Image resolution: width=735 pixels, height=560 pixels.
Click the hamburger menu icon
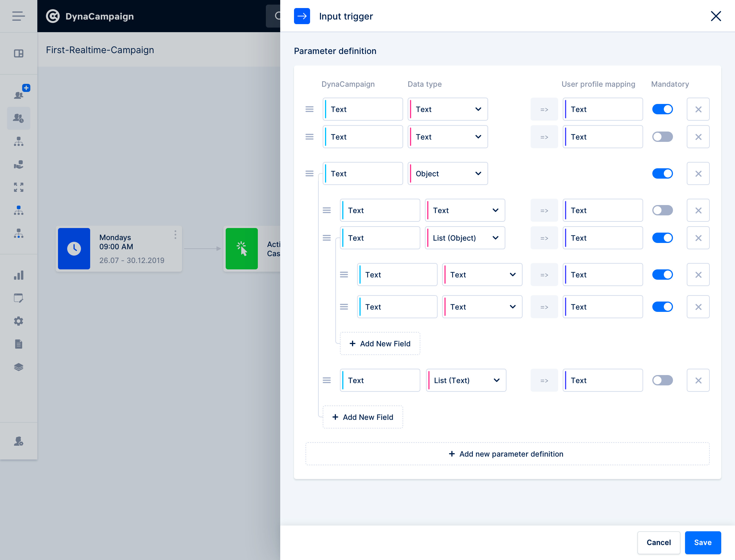pyautogui.click(x=18, y=16)
